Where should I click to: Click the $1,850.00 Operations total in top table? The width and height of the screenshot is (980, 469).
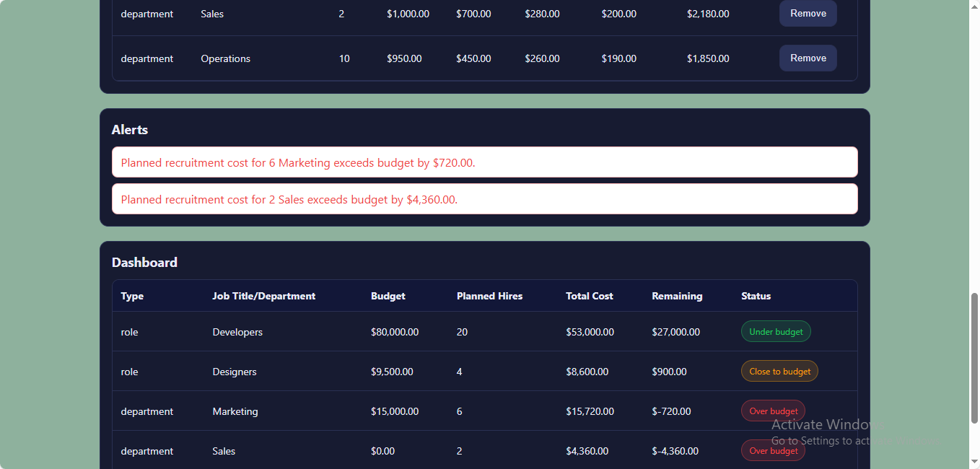[x=708, y=58]
